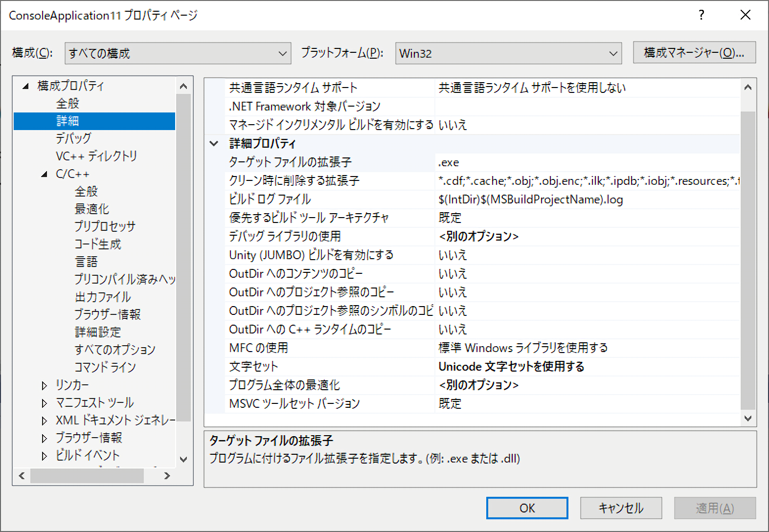
Task: Collapse the 詳細プロパティ section chevron
Action: click(214, 144)
